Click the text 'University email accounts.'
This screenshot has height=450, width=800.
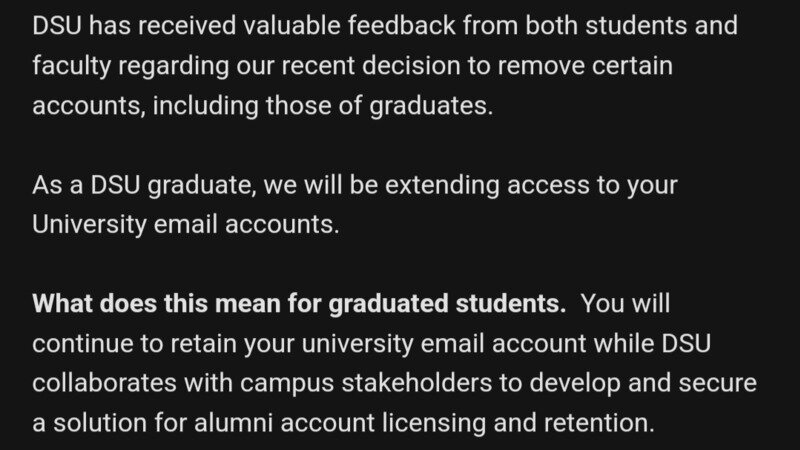tap(186, 224)
